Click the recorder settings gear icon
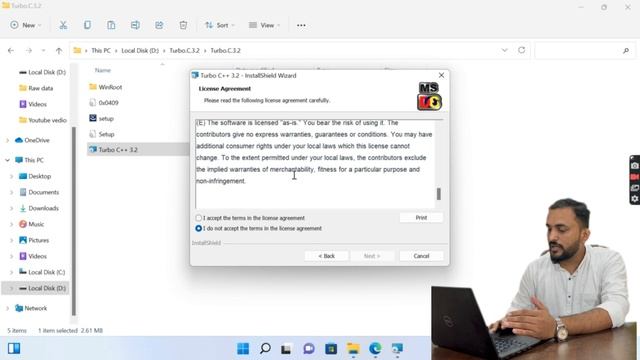 (635, 199)
